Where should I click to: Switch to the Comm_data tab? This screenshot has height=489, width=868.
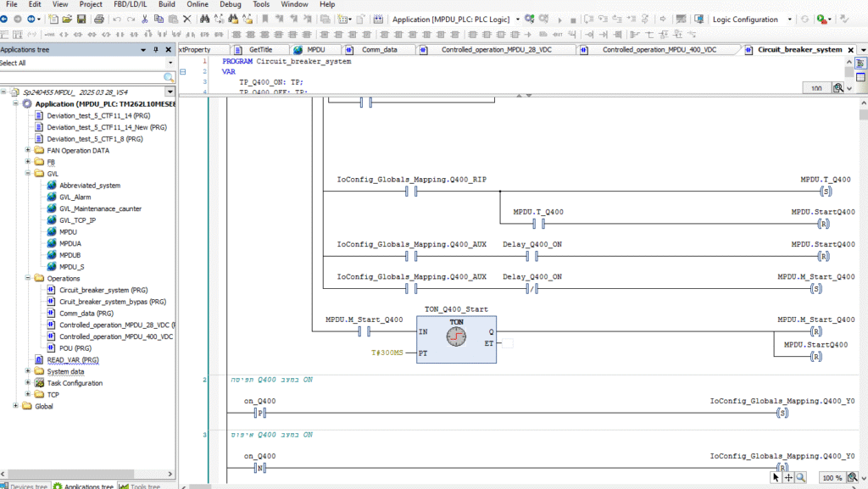click(x=379, y=50)
